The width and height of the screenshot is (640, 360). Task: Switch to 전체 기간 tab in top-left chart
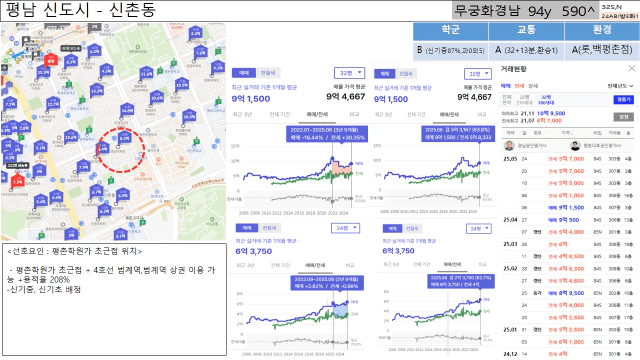280,114
